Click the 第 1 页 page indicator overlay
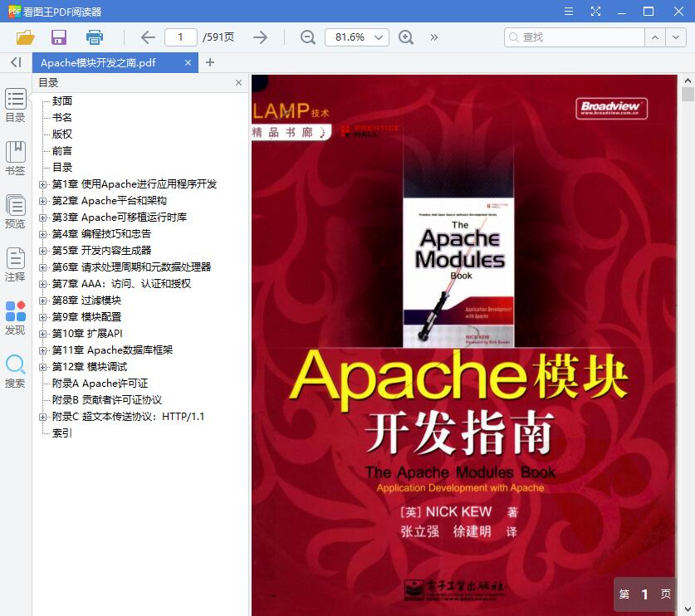Image resolution: width=695 pixels, height=616 pixels. [x=645, y=594]
